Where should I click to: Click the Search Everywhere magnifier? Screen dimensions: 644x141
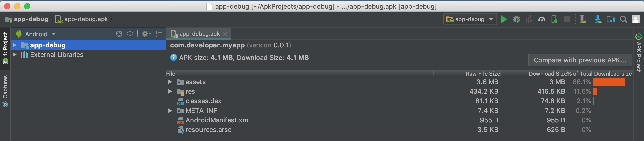tap(623, 19)
